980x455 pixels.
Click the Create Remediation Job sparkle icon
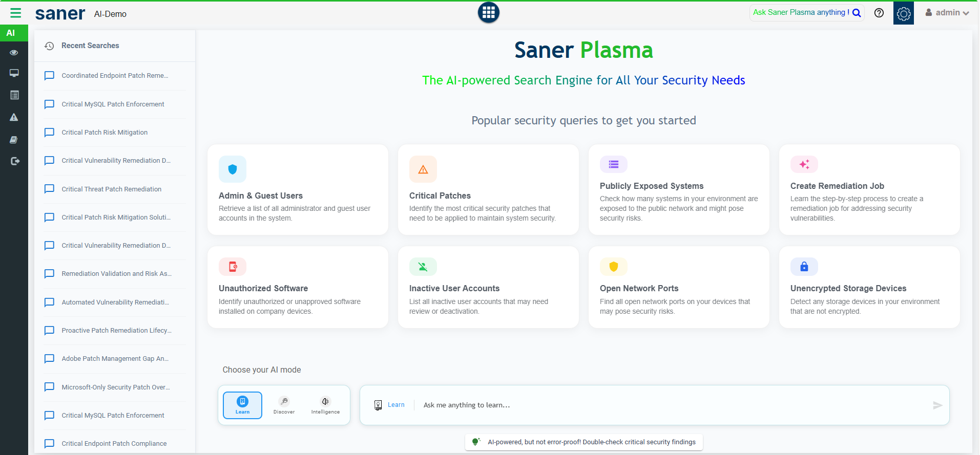(804, 164)
